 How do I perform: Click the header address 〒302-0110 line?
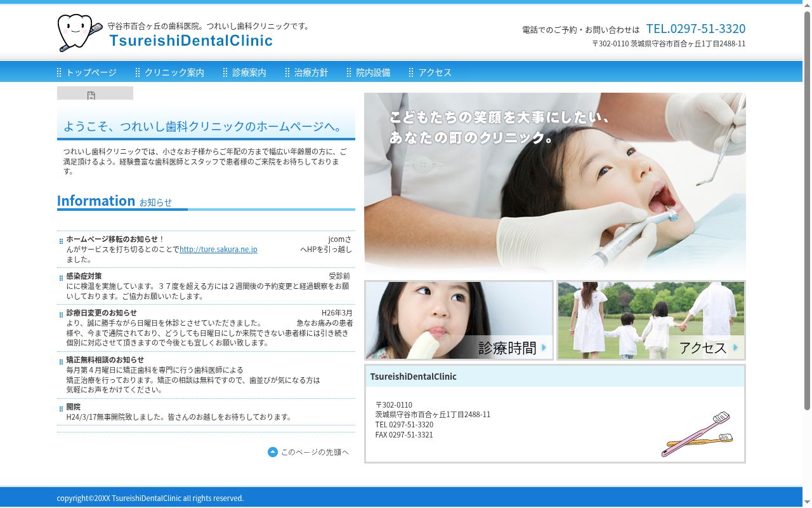coord(669,44)
